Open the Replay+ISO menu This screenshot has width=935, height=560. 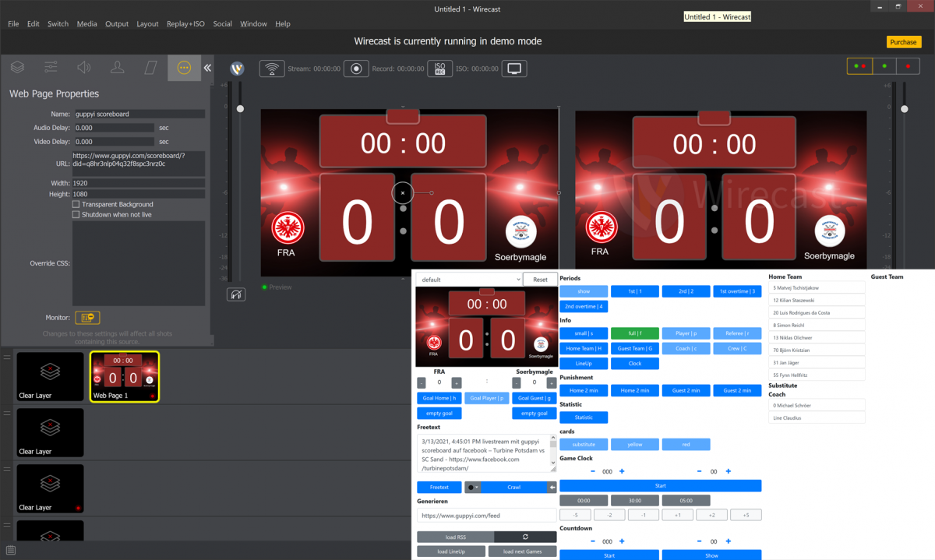coord(185,24)
